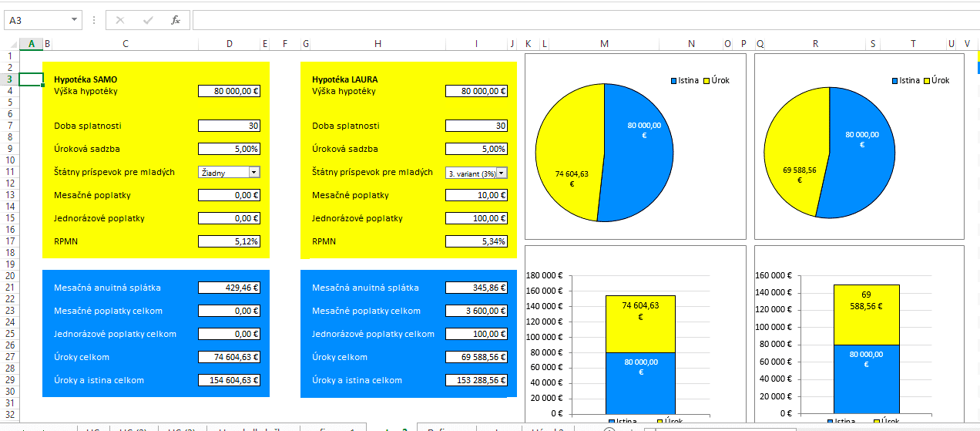Click LAURA Jednorázové poplatky value 100,00 €
The width and height of the screenshot is (980, 431).
tap(476, 218)
